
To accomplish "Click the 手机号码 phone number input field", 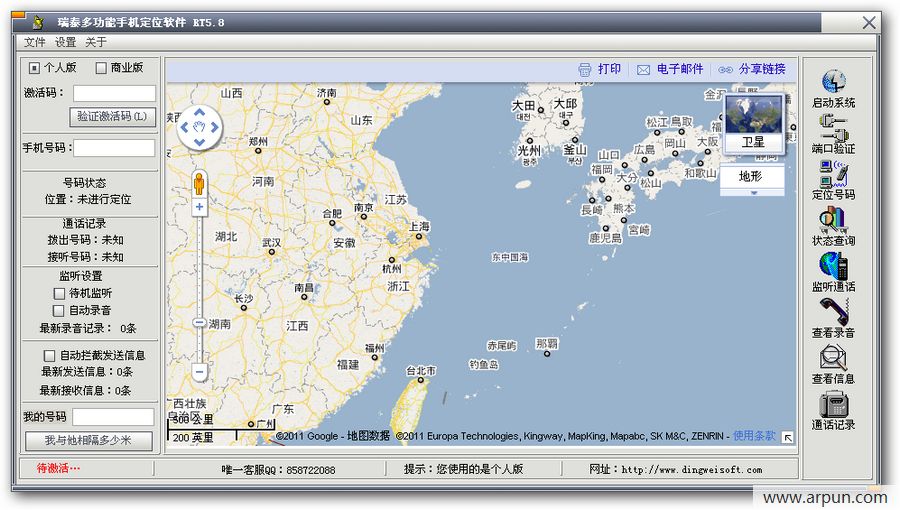I will (114, 148).
